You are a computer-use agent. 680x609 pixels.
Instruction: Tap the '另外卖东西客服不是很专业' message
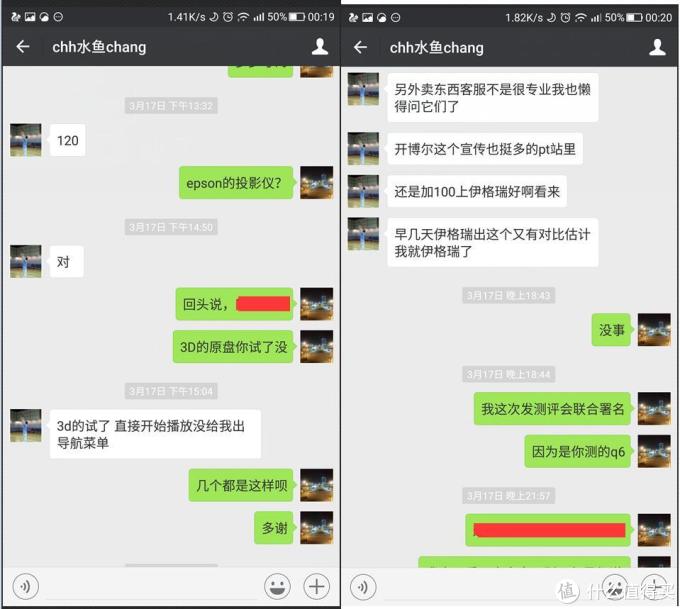pyautogui.click(x=493, y=97)
